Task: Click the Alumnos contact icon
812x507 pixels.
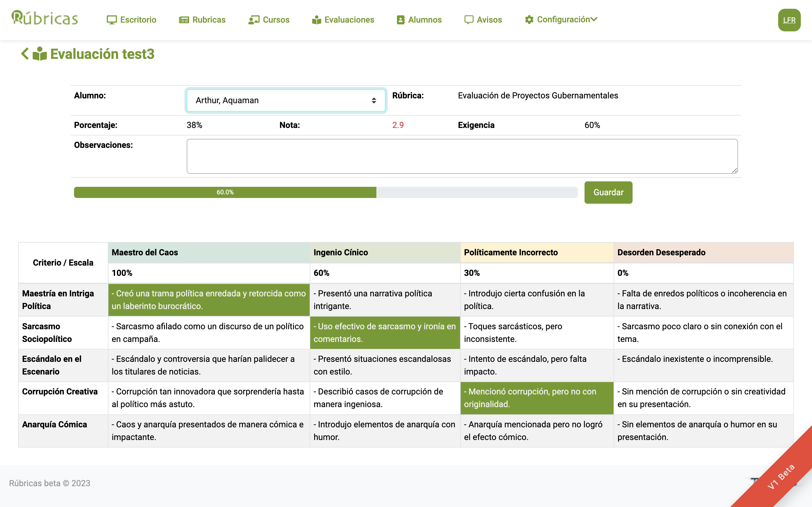Action: 401,20
